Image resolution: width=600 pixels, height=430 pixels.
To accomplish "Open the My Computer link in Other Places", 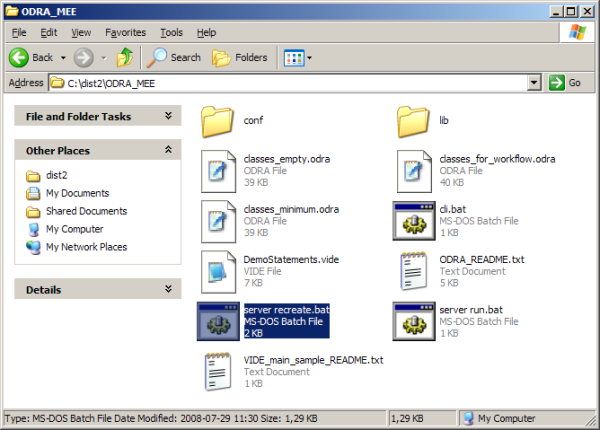I will [75, 229].
